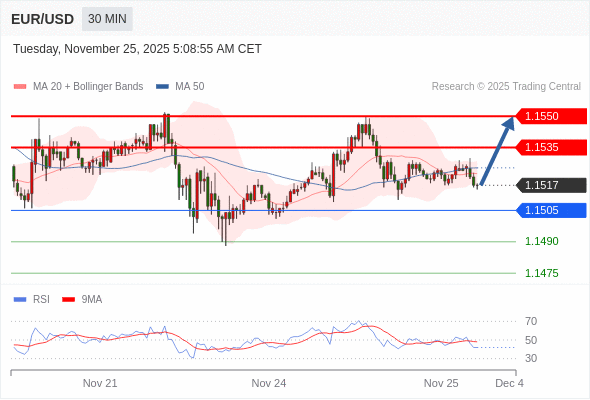
Task: Click the 30 MIN timeframe badge
Action: [x=107, y=19]
